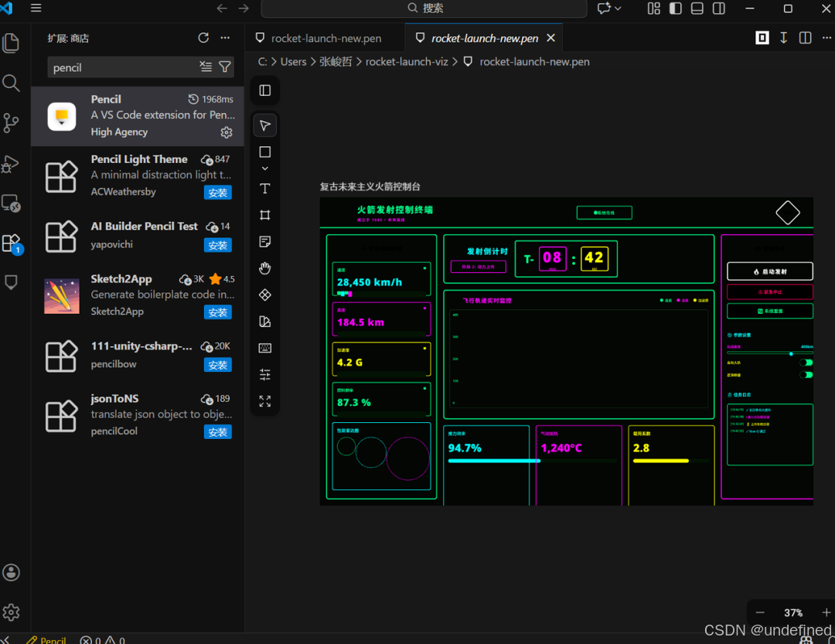The width and height of the screenshot is (835, 644).
Task: Select the Hand pan tool
Action: pyautogui.click(x=265, y=268)
